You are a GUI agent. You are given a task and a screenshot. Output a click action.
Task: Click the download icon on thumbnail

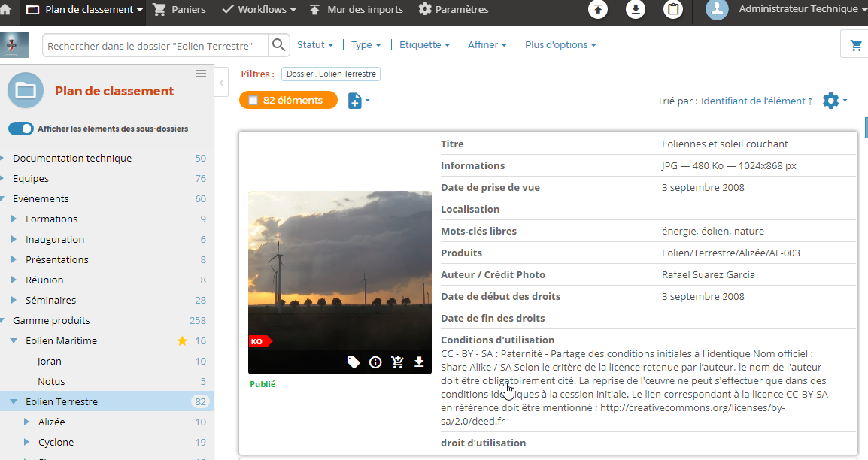(419, 362)
